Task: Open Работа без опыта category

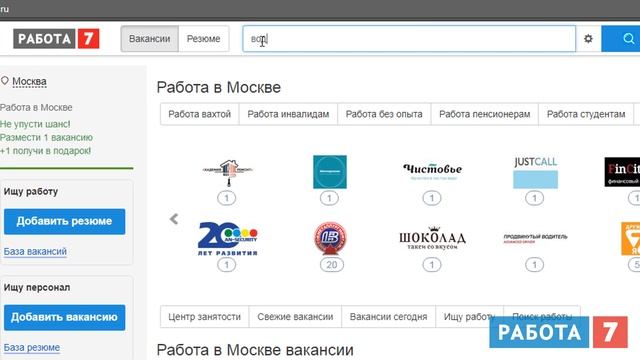Action: point(384,114)
